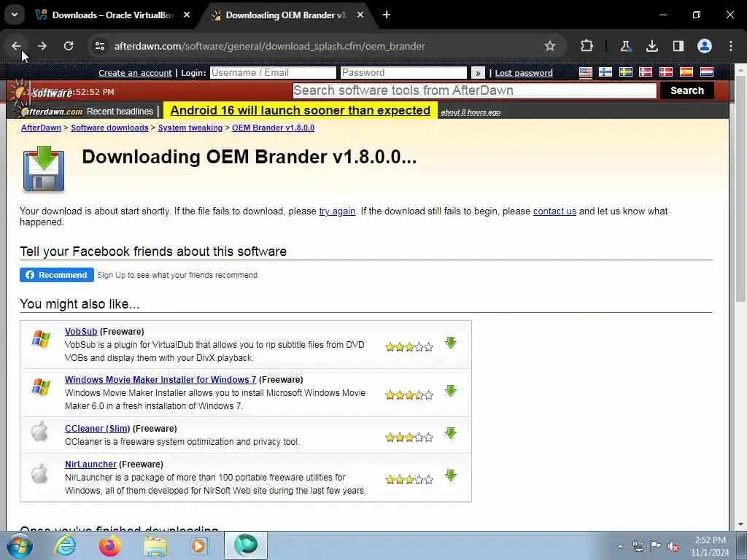Close the Downloading OEM Brander tab
Screen dimensions: 747x560
(360, 15)
